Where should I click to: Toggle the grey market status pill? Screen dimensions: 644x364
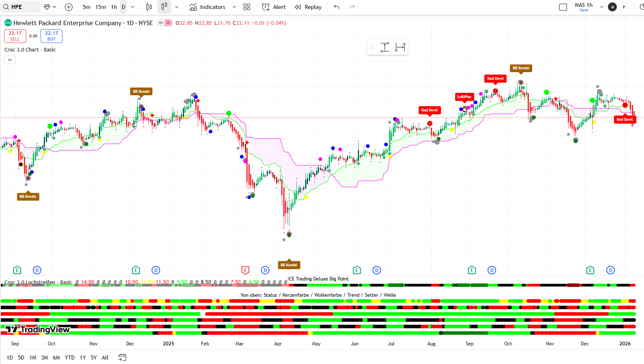(x=161, y=23)
